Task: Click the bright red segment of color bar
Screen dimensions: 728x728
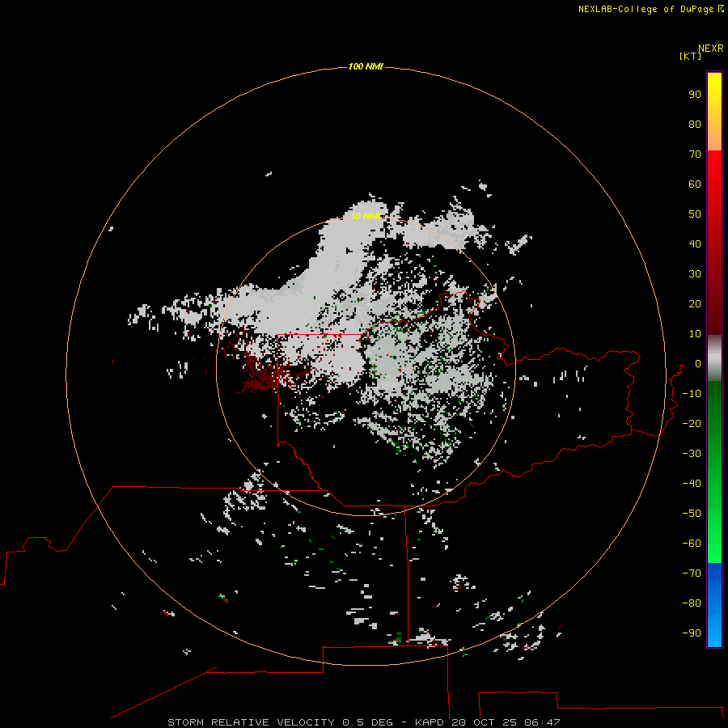Action: coord(714,243)
